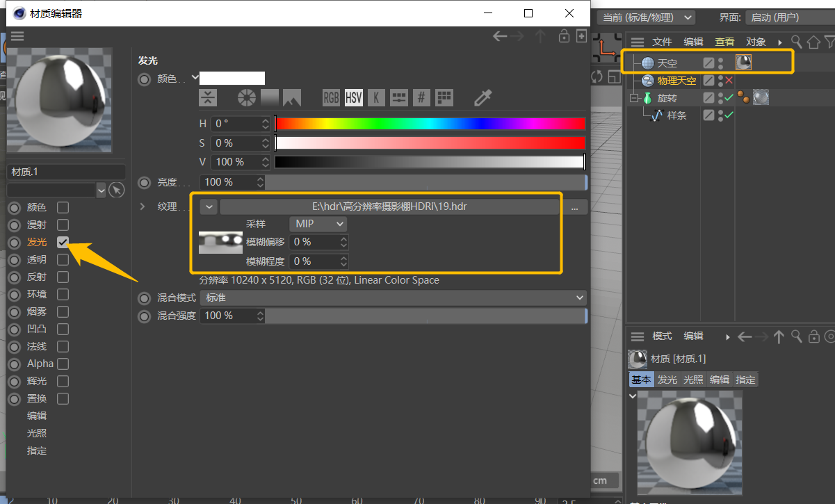Click the compact color chooser toggle icon
Viewport: 835px width, 504px height.
[x=209, y=97]
